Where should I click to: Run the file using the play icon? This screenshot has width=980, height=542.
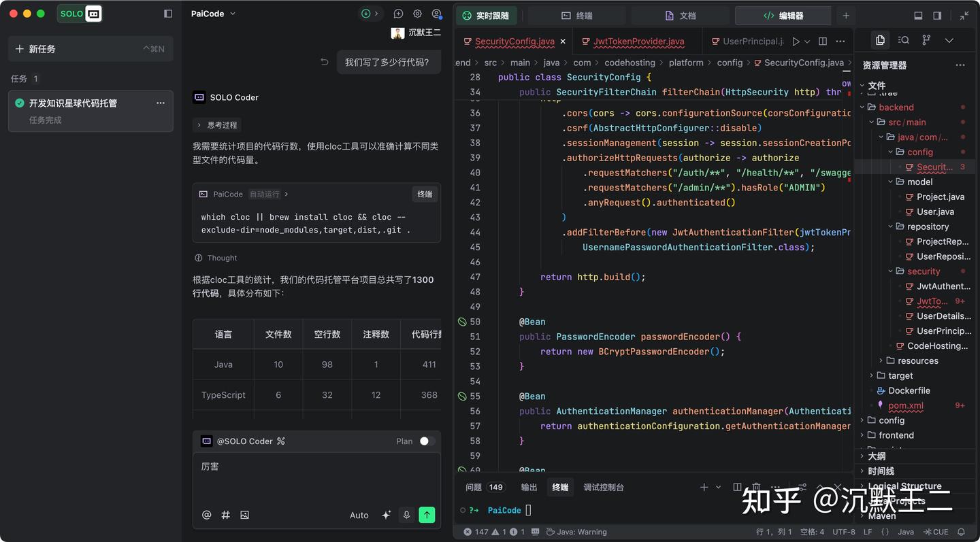(796, 41)
